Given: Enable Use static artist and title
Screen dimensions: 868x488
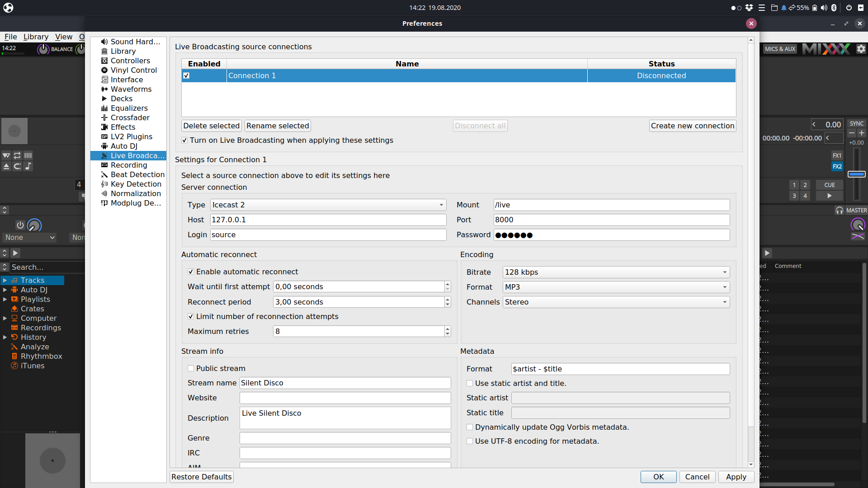Looking at the screenshot, I should pos(470,383).
